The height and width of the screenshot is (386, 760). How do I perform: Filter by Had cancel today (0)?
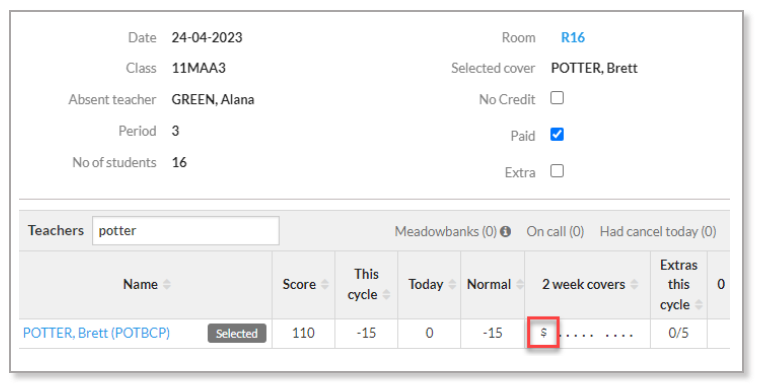658,232
